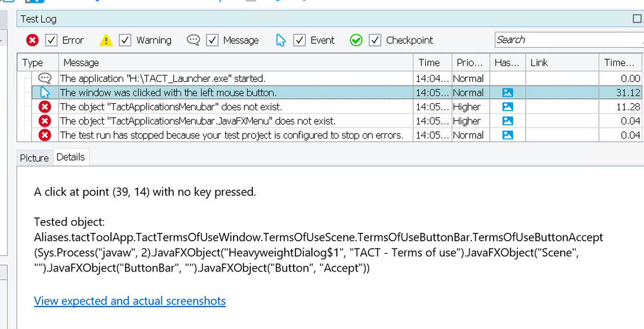Maximize the Test Log panel
Screen dimensions: 644x329
pyautogui.click(x=637, y=19)
